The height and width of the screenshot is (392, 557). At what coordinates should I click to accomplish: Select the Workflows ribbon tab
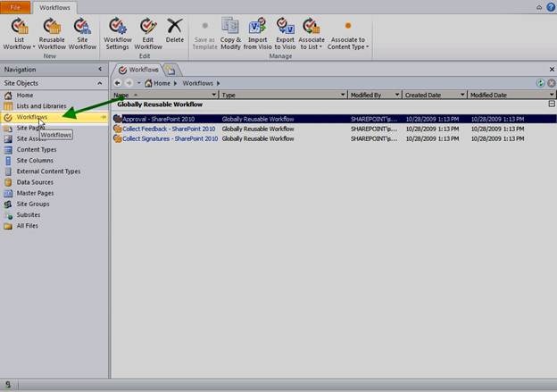tap(54, 7)
